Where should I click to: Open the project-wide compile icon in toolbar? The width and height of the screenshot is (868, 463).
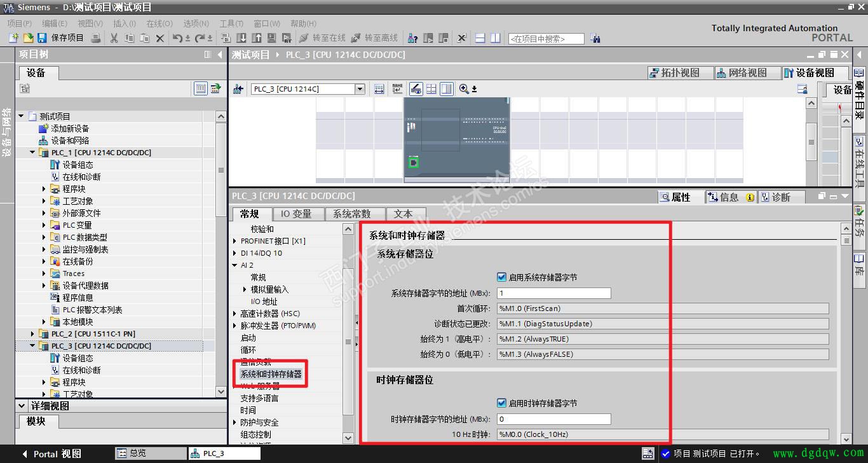pos(225,38)
